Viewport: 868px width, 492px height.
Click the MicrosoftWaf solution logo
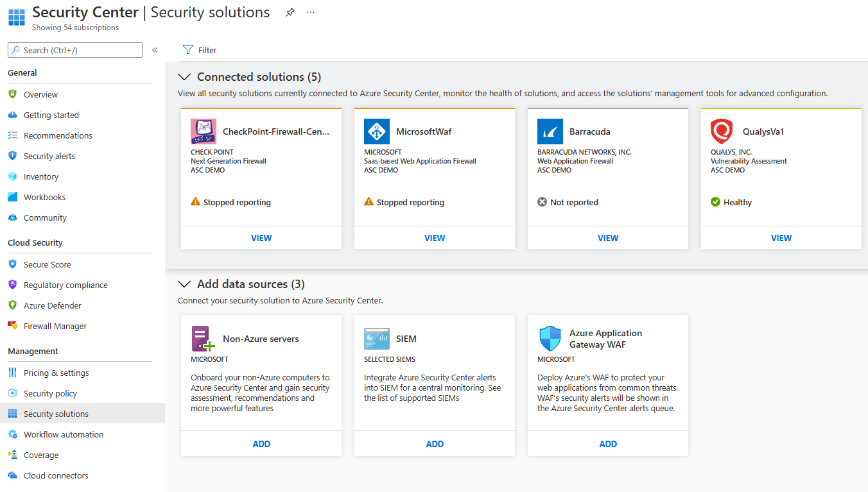[x=377, y=131]
